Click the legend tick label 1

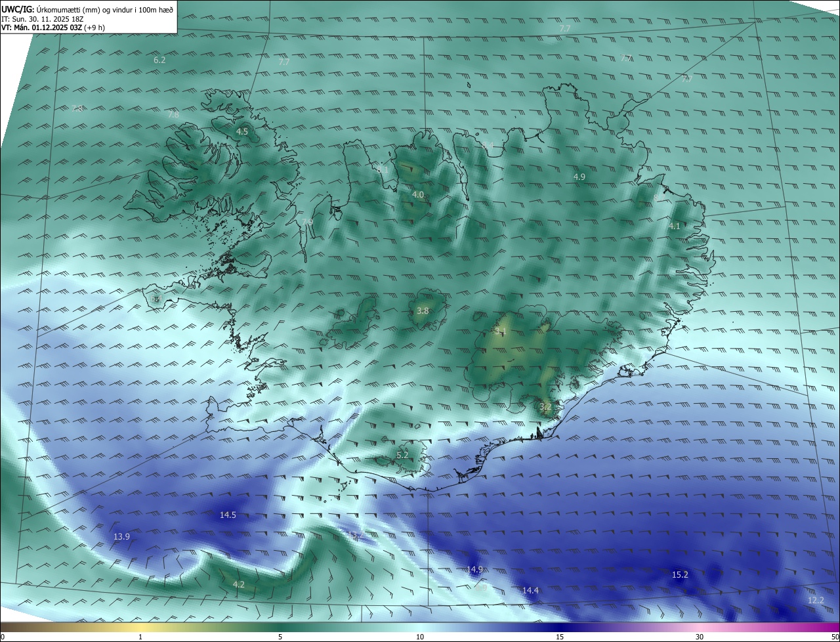(140, 637)
